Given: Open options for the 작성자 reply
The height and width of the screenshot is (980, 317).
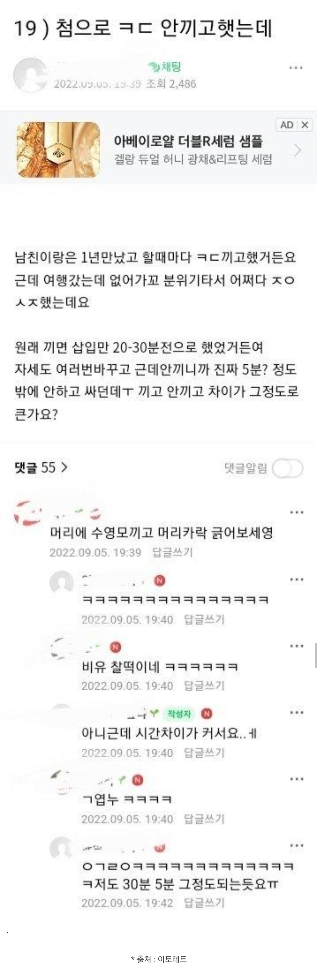Looking at the screenshot, I should [x=296, y=712].
